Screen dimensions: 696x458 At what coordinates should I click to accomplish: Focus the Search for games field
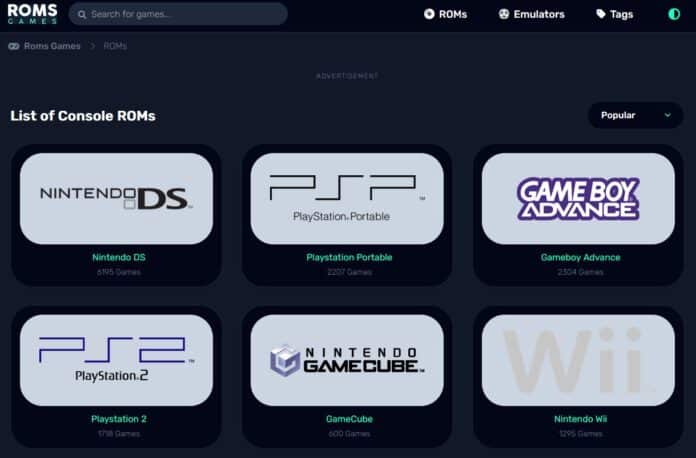click(178, 14)
